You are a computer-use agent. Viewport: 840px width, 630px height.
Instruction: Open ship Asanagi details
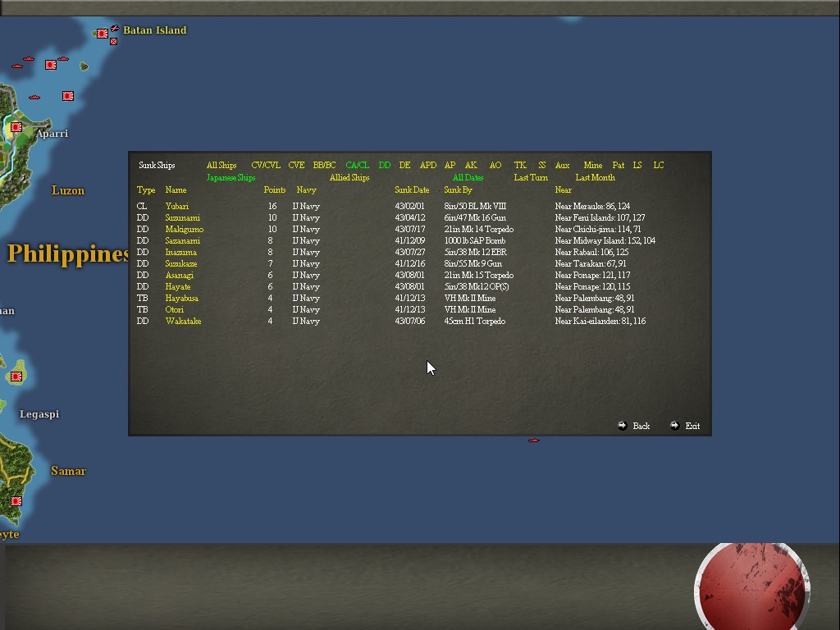tap(180, 276)
